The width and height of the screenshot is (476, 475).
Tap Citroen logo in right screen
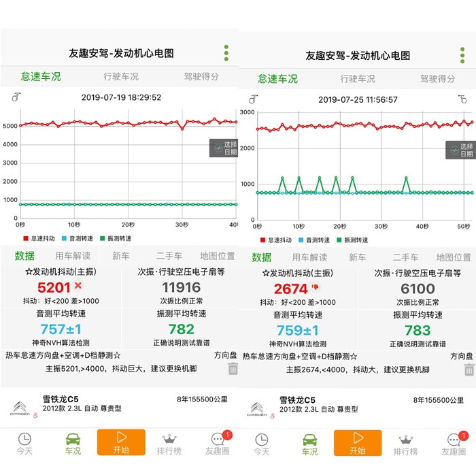coord(257,410)
